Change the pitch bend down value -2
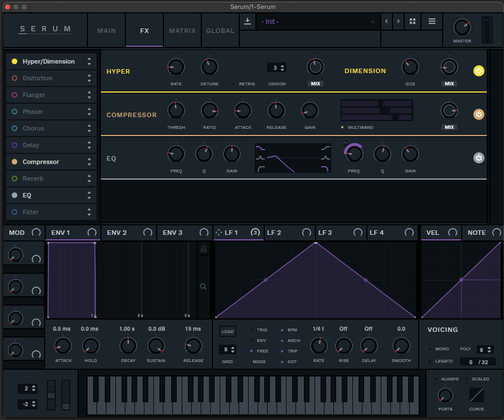Viewport: 504px width, 420px height. pyautogui.click(x=28, y=404)
